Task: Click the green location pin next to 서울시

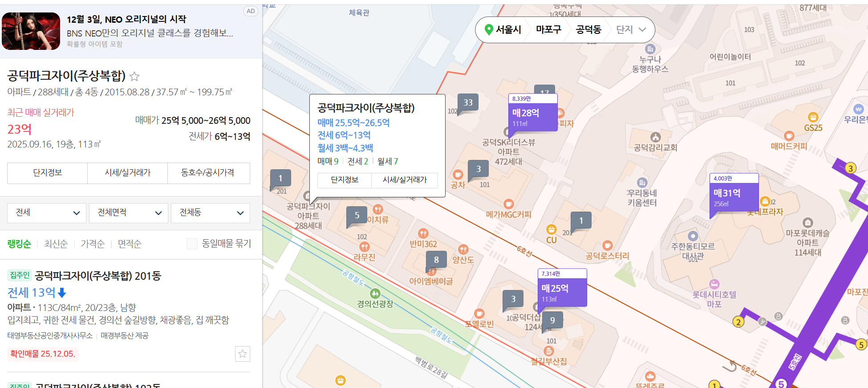Action: pyautogui.click(x=489, y=29)
